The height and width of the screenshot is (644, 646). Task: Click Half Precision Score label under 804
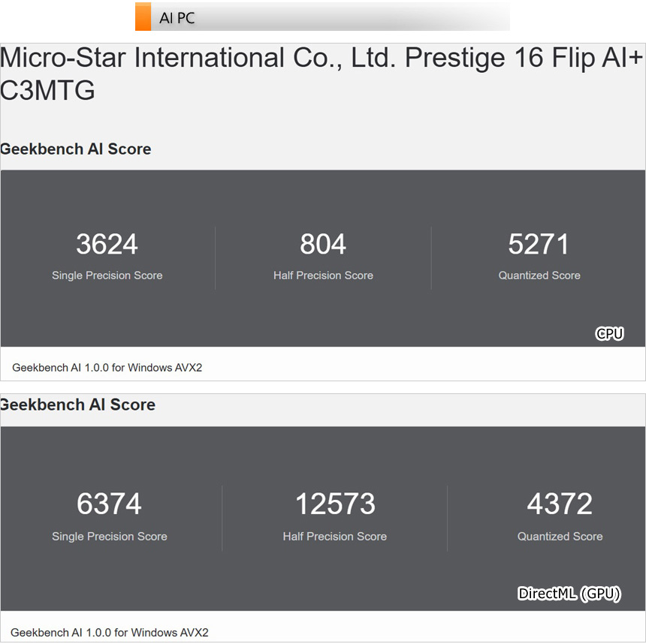(323, 275)
